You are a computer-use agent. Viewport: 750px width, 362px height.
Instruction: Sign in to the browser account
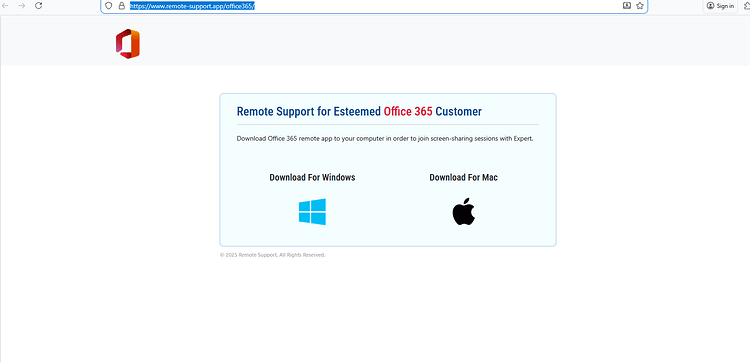tap(720, 6)
